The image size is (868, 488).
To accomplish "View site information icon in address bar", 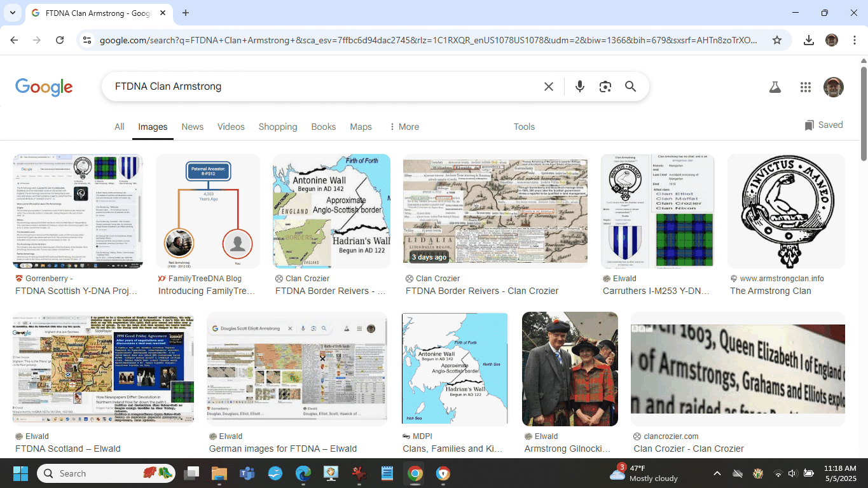I will 88,40.
